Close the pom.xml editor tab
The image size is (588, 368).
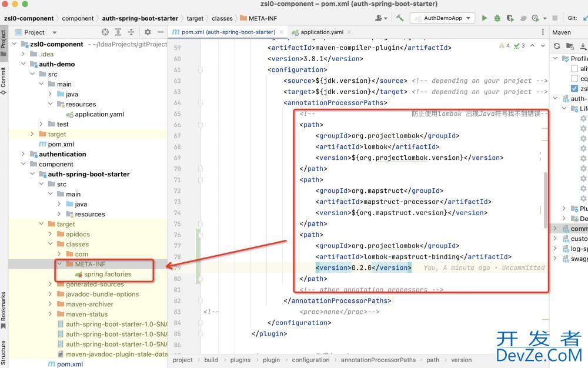click(x=281, y=32)
